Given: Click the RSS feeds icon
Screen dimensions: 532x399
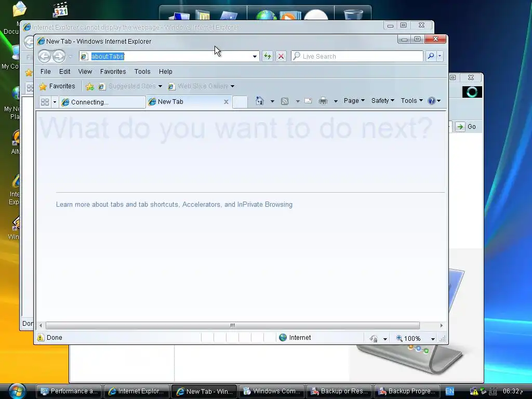Looking at the screenshot, I should 285,101.
